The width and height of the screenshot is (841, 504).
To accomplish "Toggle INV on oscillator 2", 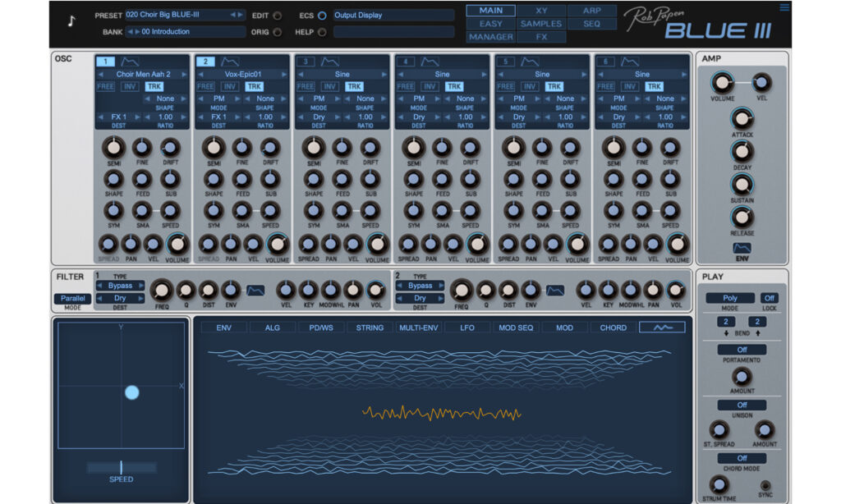I will point(230,86).
